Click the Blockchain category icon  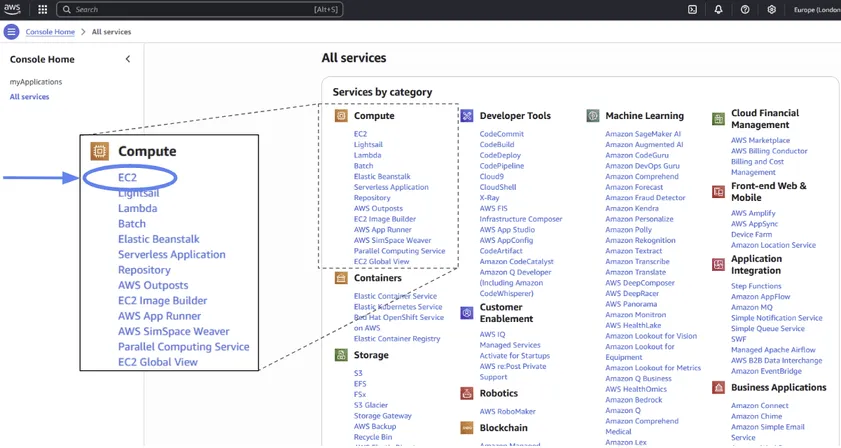click(x=467, y=428)
